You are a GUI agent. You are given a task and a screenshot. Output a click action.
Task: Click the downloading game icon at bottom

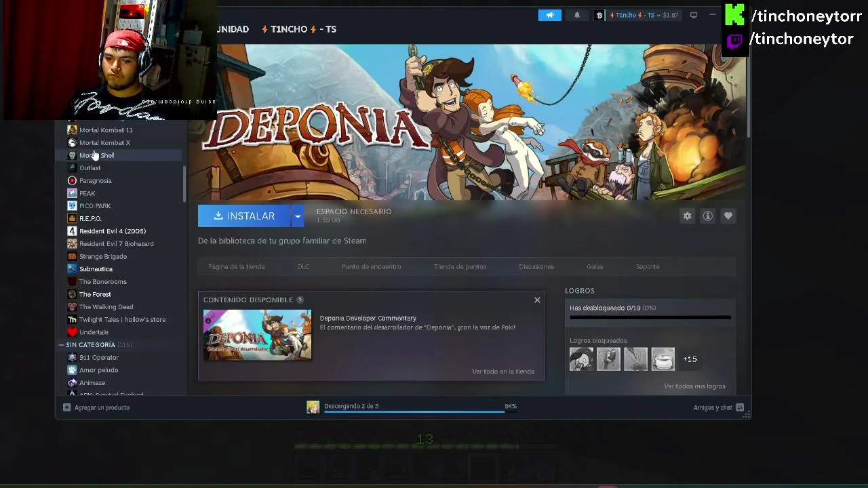coord(313,407)
